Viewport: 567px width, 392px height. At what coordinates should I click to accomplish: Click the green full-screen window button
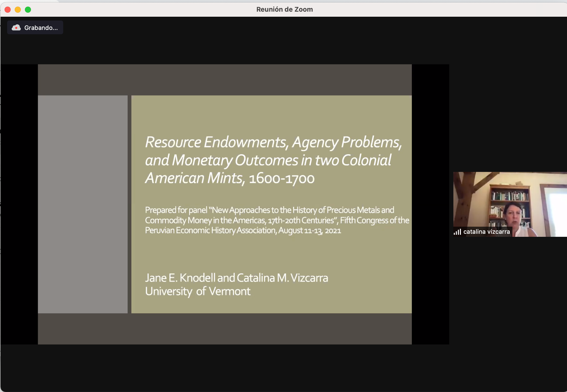coord(28,10)
